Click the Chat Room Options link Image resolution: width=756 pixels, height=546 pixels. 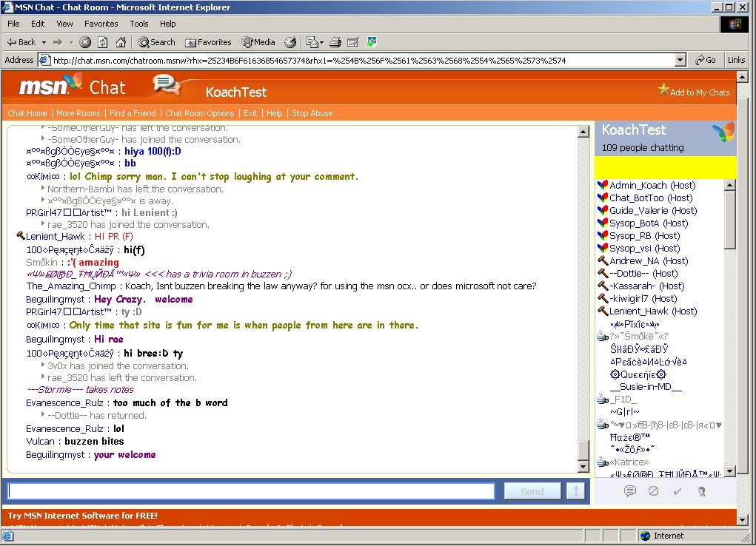199,113
